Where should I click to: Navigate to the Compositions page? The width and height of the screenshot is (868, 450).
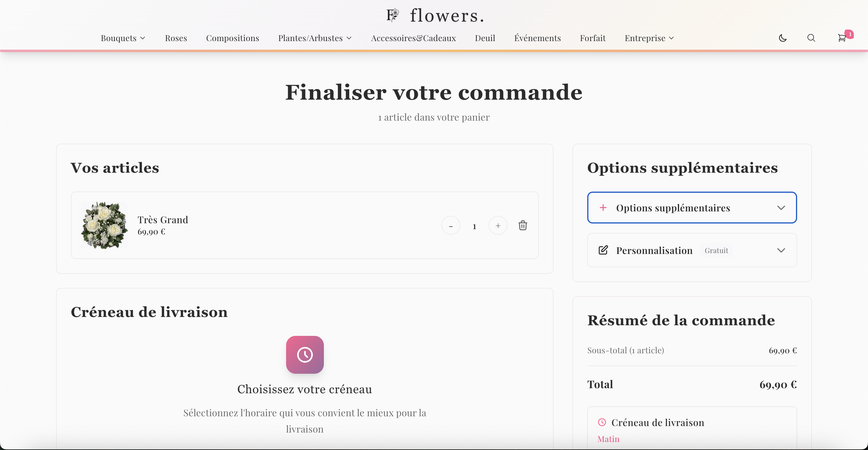coord(233,38)
